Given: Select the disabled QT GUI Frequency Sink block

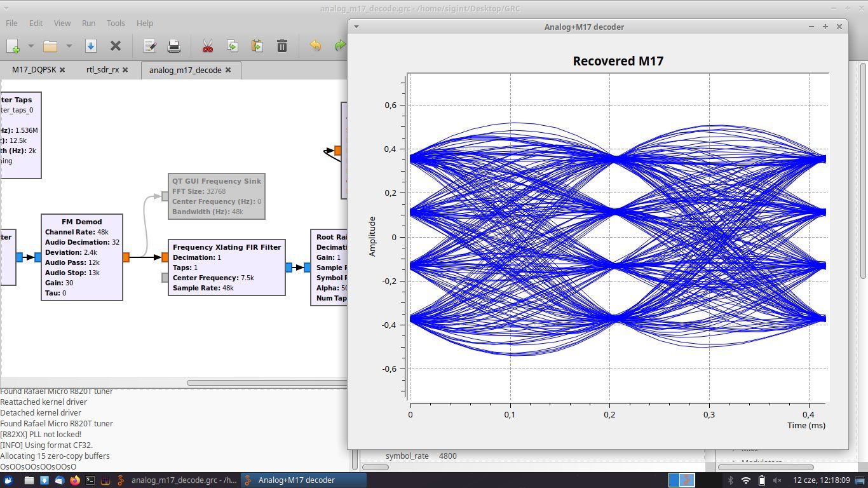Looking at the screenshot, I should [x=217, y=196].
